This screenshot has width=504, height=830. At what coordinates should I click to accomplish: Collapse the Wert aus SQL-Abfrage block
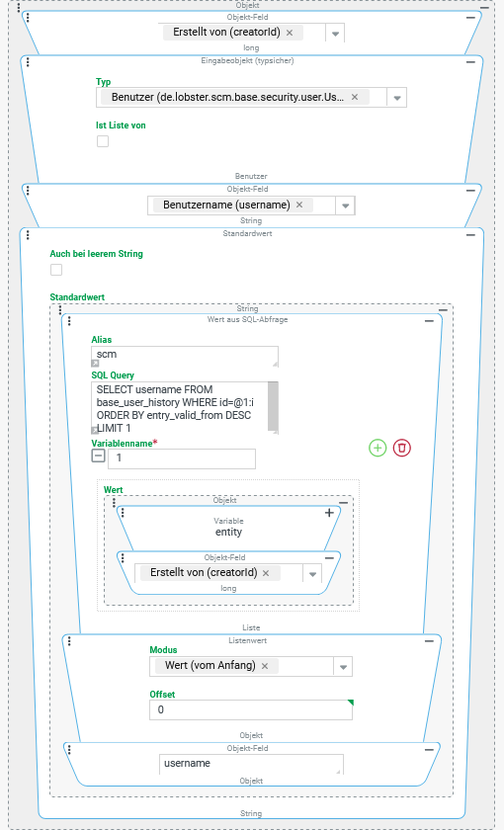[x=429, y=321]
